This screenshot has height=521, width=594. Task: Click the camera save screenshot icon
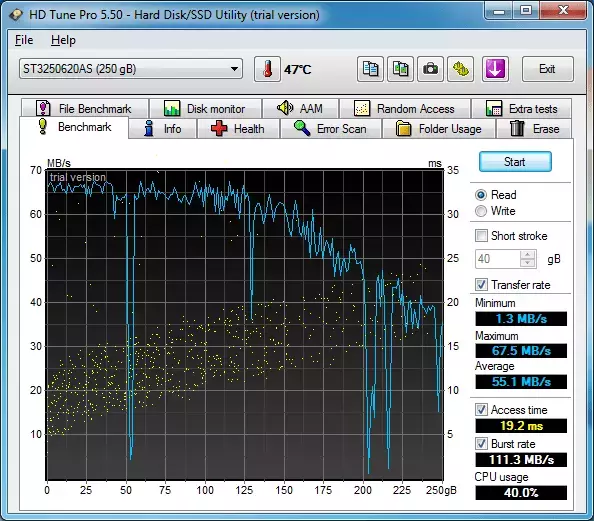(x=430, y=69)
